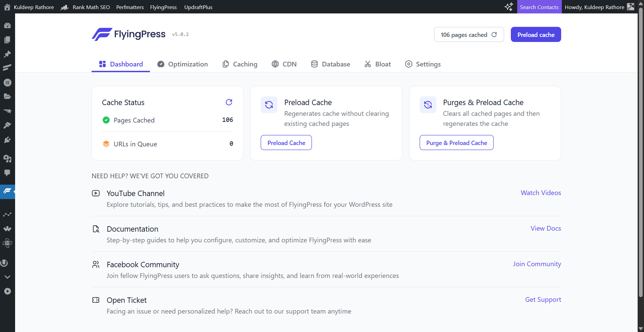Open UpdraftPlus admin bar menu
The height and width of the screenshot is (332, 644).
198,7
